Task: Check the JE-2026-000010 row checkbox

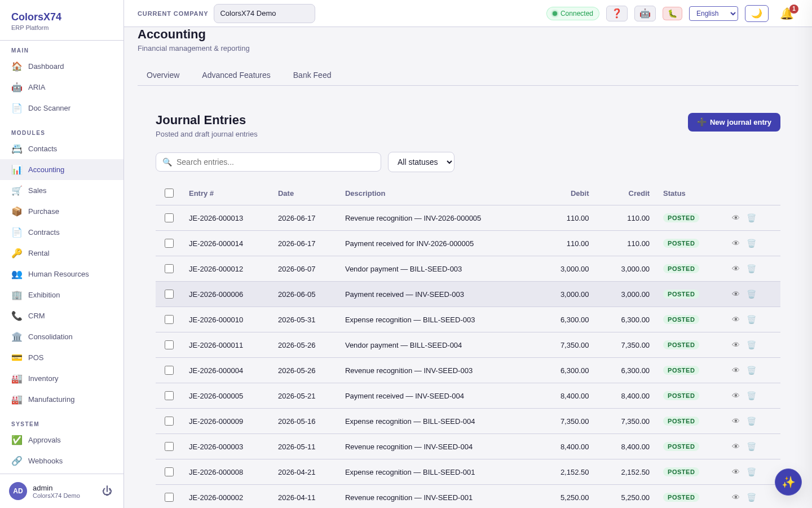Action: point(169,319)
